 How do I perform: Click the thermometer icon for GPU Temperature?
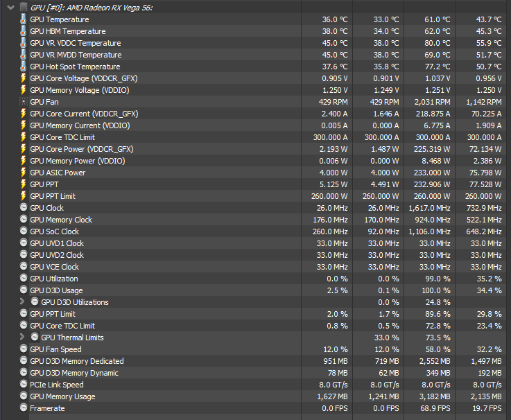[x=23, y=19]
